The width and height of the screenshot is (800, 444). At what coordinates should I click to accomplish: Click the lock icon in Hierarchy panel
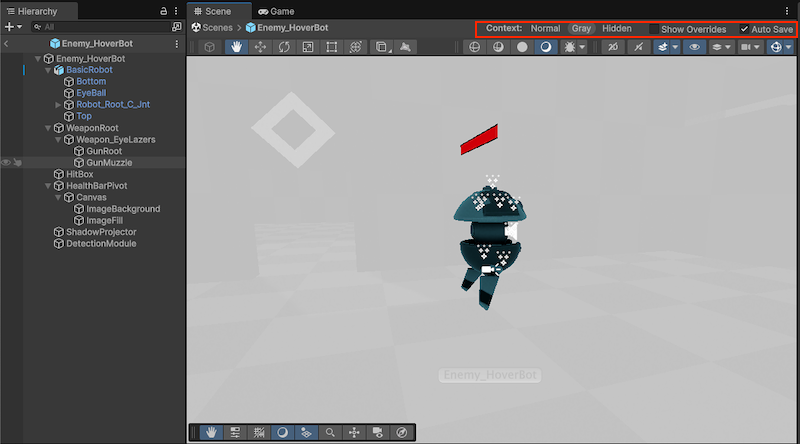pos(164,10)
